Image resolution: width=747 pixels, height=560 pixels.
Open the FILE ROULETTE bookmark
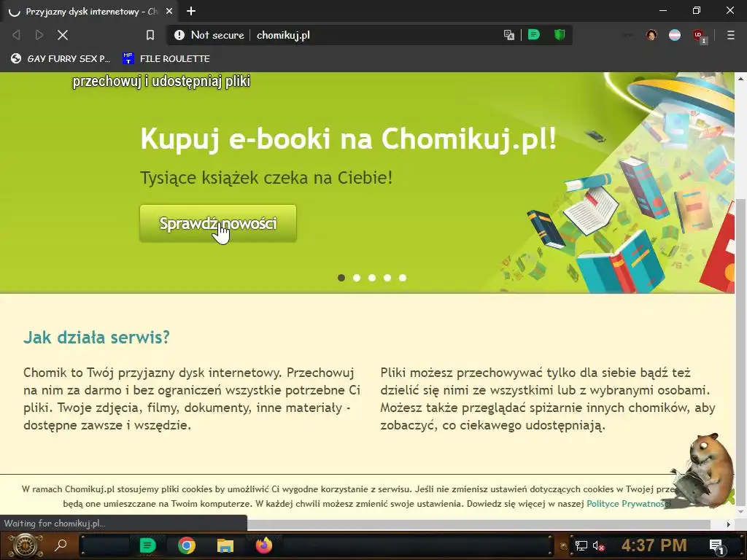point(166,58)
